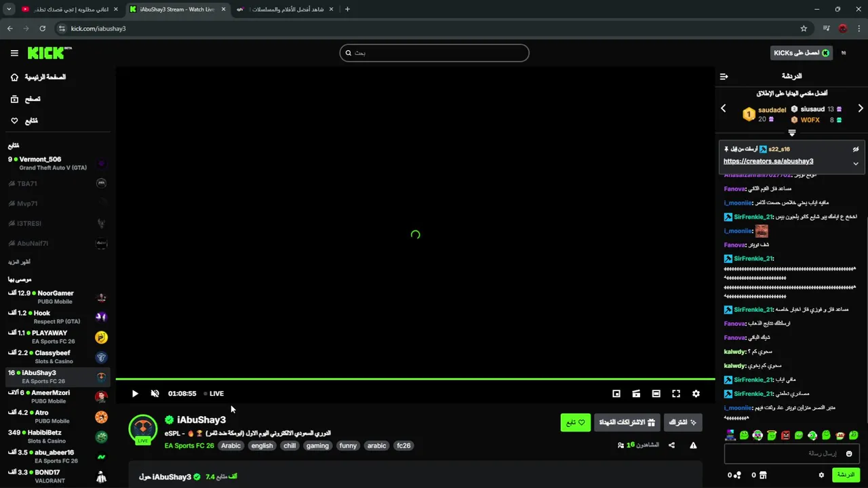
Task: Open the HabibiBetz channel in sidebar
Action: pos(57,436)
